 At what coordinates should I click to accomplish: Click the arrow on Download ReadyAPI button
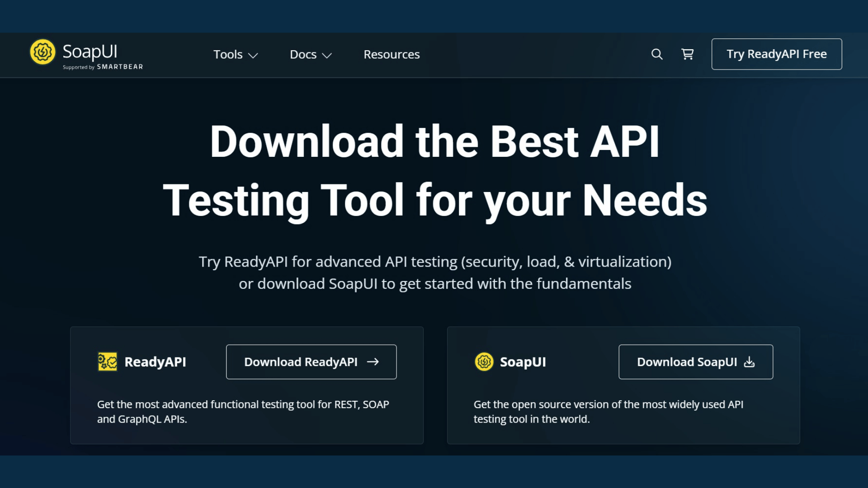click(x=373, y=362)
